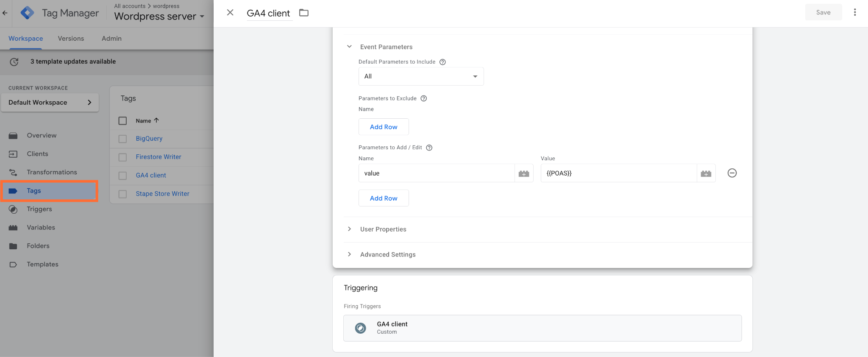The image size is (868, 357).
Task: Click the All accounts breadcrumb link
Action: point(130,6)
